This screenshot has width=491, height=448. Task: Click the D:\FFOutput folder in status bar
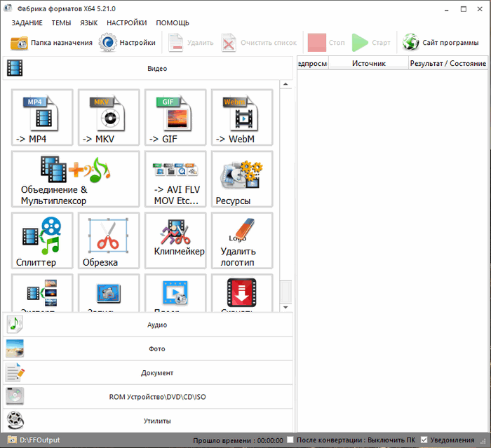(x=34, y=440)
